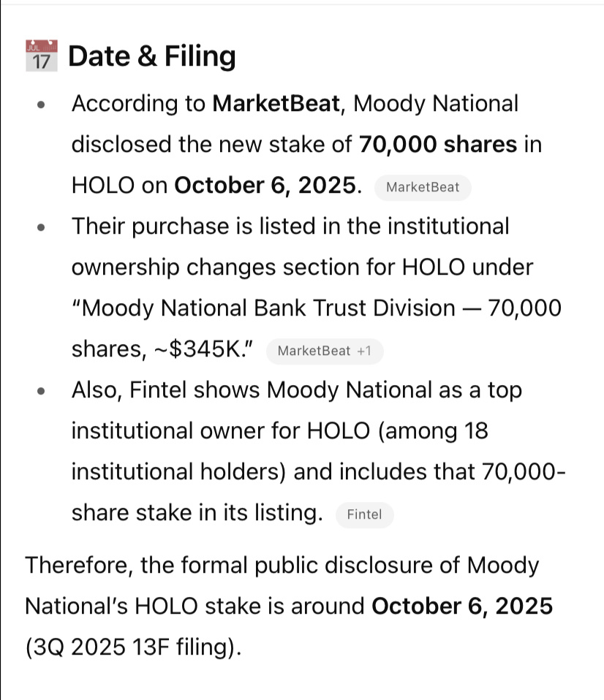Click the quoted Moody National Bank Trust Division text
This screenshot has width=604, height=700.
263,308
